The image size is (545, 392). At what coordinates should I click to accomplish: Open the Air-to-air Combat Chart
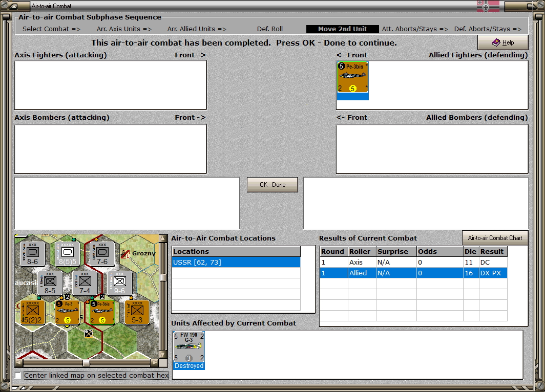click(495, 238)
